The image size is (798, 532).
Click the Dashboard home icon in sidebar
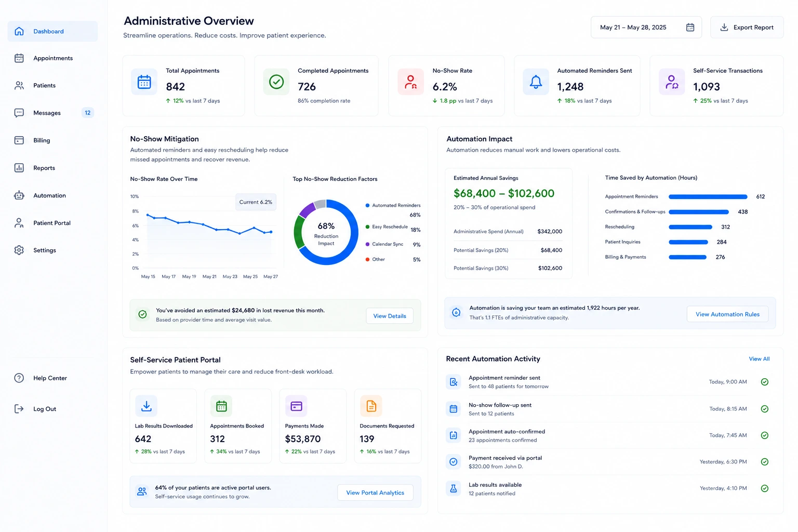(x=19, y=31)
